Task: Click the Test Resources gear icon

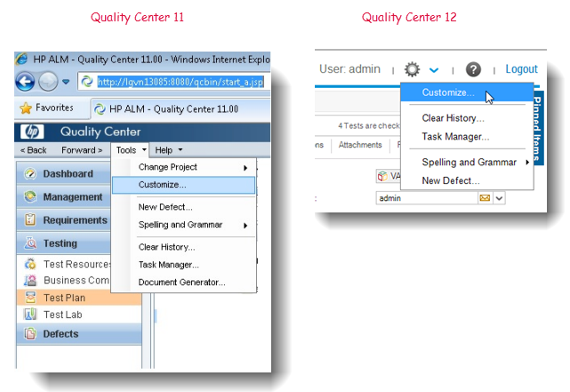Action: [x=30, y=264]
